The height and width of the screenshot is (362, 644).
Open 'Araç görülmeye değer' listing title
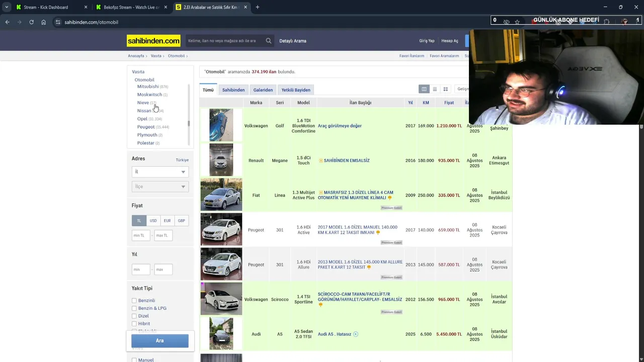[x=340, y=126]
